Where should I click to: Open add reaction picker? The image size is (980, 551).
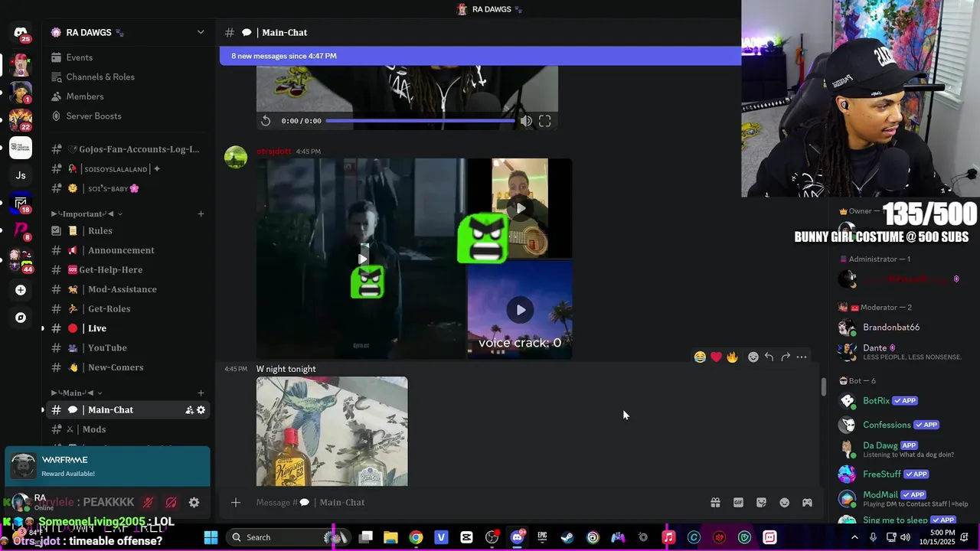[753, 357]
